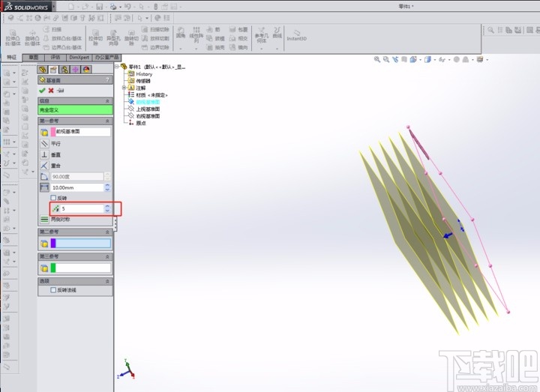Switch to the 办公室产品 Office Products tab
The image size is (540, 392).
coord(106,58)
